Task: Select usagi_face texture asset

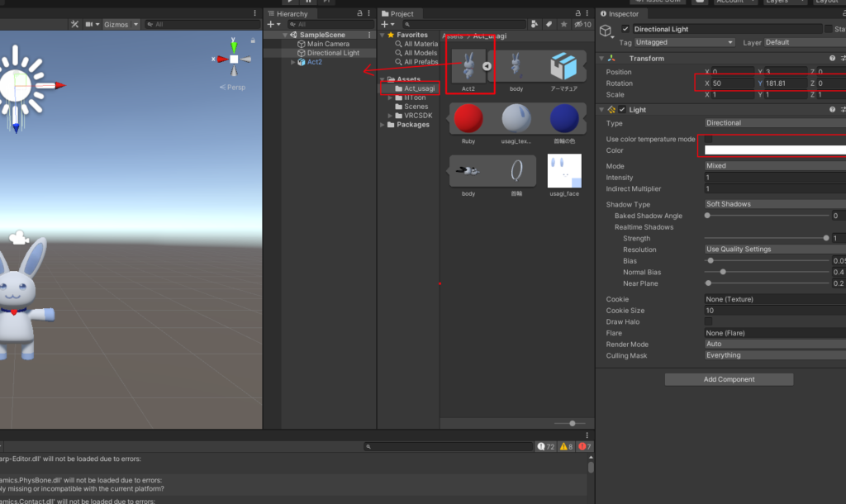Action: point(564,171)
